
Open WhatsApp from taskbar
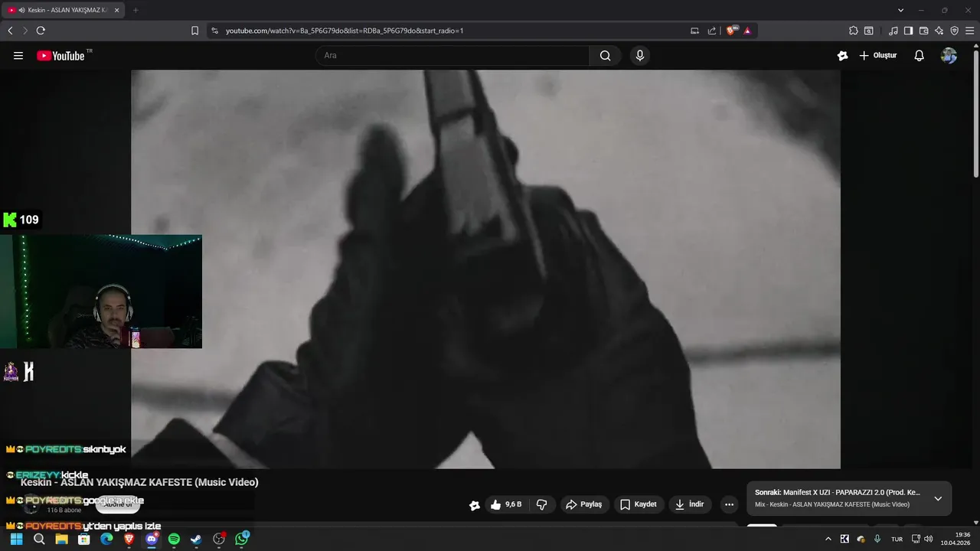pos(242,540)
